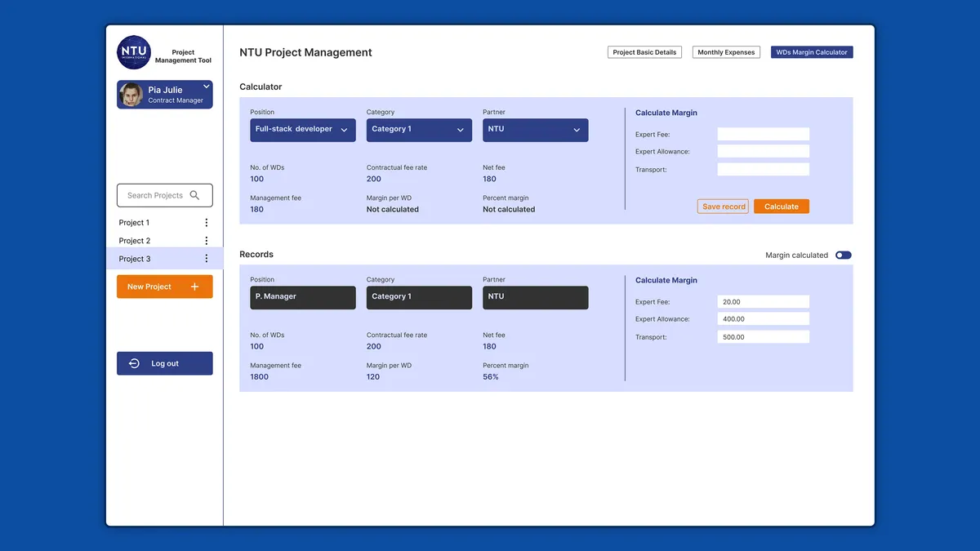Viewport: 980px width, 551px height.
Task: Open the three-dot menu for Project 2
Action: [206, 241]
